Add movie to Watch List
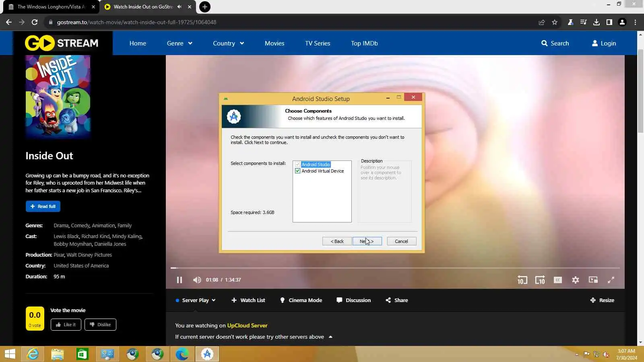This screenshot has height=362, width=644. pyautogui.click(x=248, y=300)
